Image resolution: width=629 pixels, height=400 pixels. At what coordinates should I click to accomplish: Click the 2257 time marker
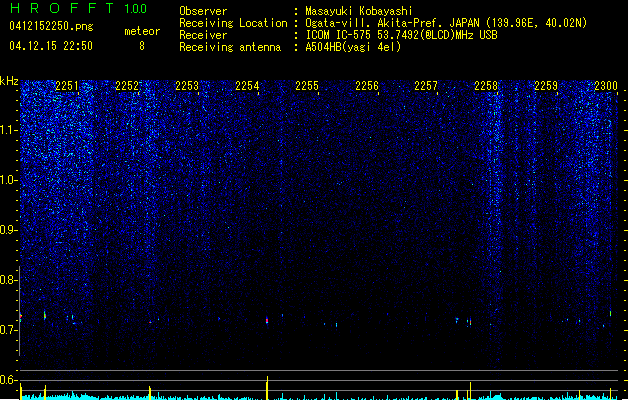[x=426, y=86]
